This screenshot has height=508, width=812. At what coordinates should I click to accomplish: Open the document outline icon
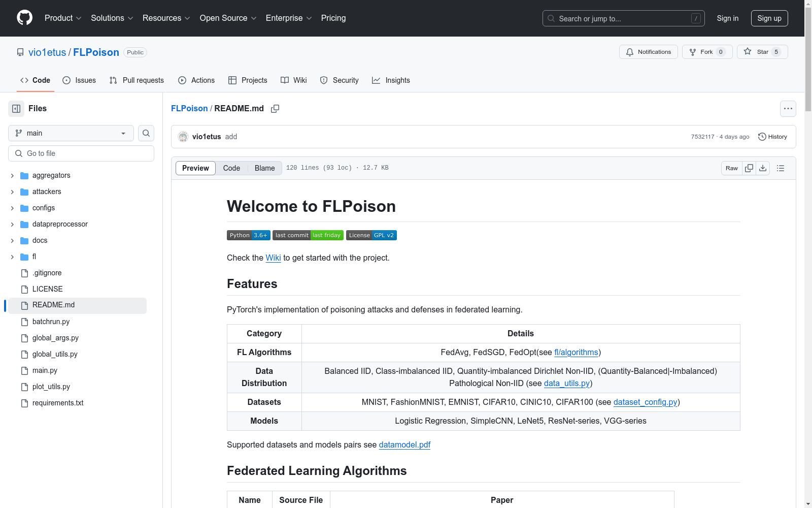click(x=781, y=168)
